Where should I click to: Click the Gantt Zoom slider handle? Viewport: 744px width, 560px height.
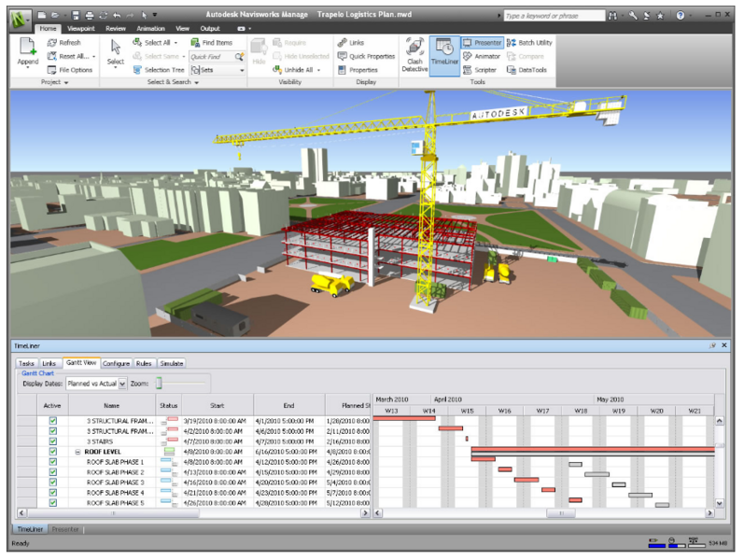point(159,383)
